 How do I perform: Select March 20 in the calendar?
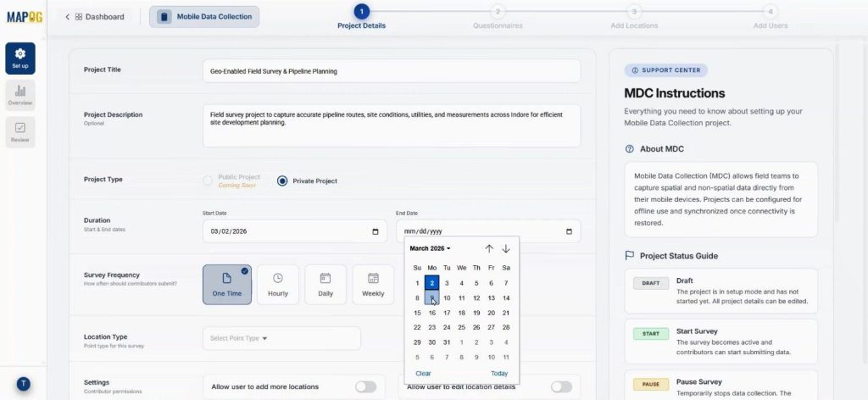coord(491,313)
